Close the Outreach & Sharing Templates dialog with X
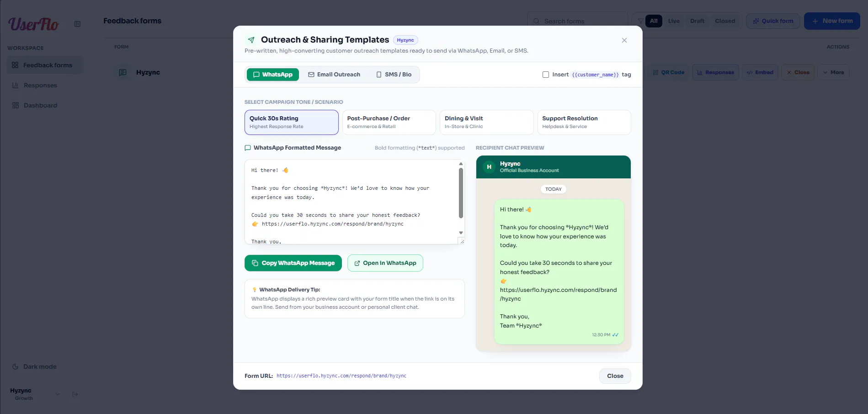Viewport: 868px width, 414px height. (624, 40)
